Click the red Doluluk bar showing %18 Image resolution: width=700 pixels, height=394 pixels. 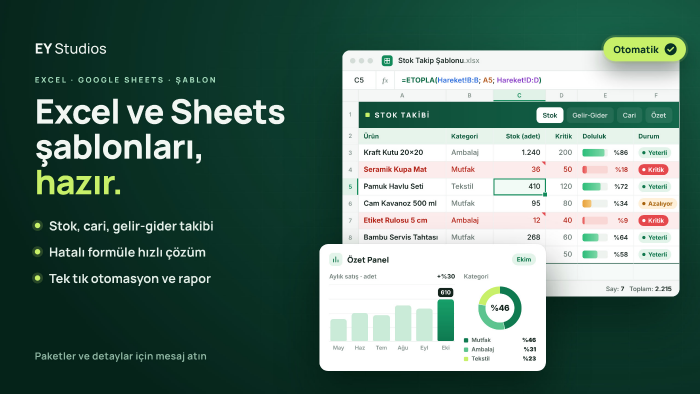pyautogui.click(x=595, y=170)
